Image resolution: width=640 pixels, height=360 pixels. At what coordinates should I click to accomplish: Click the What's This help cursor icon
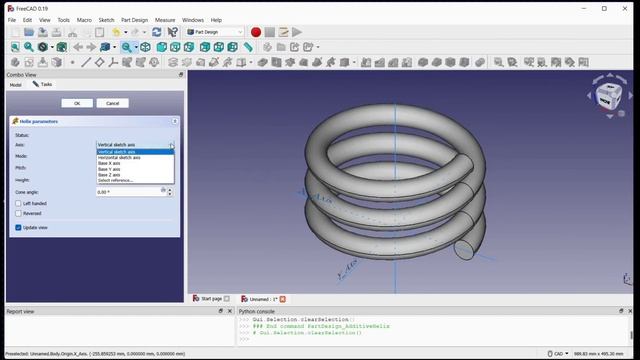(x=173, y=32)
